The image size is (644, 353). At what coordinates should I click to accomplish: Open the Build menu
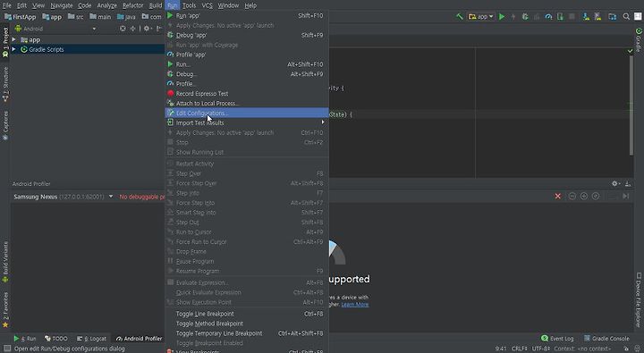pos(156,5)
